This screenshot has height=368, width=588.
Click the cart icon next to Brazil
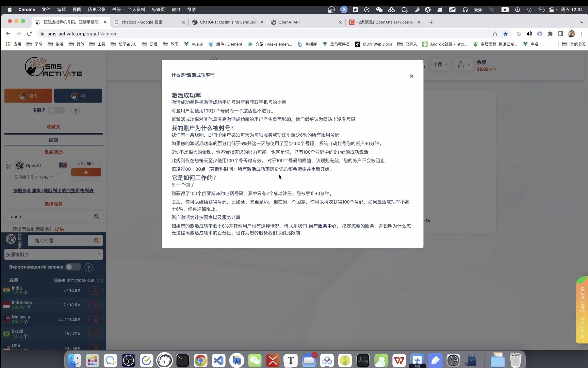(x=95, y=334)
